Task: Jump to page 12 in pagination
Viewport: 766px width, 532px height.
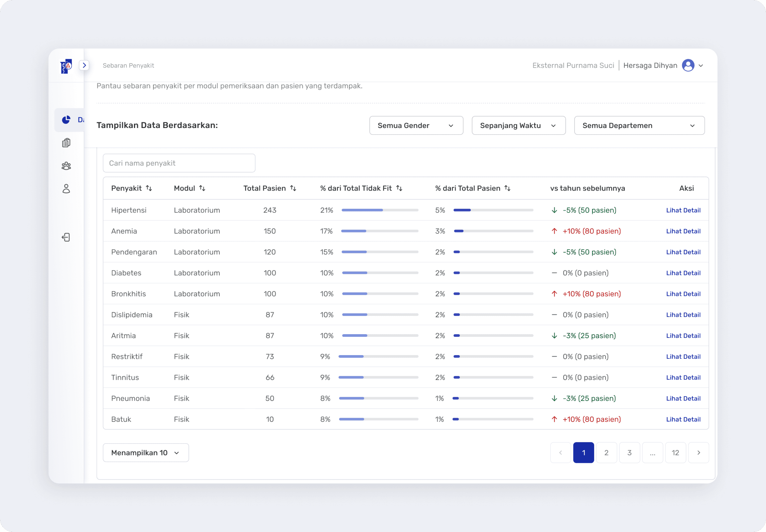Action: click(675, 453)
